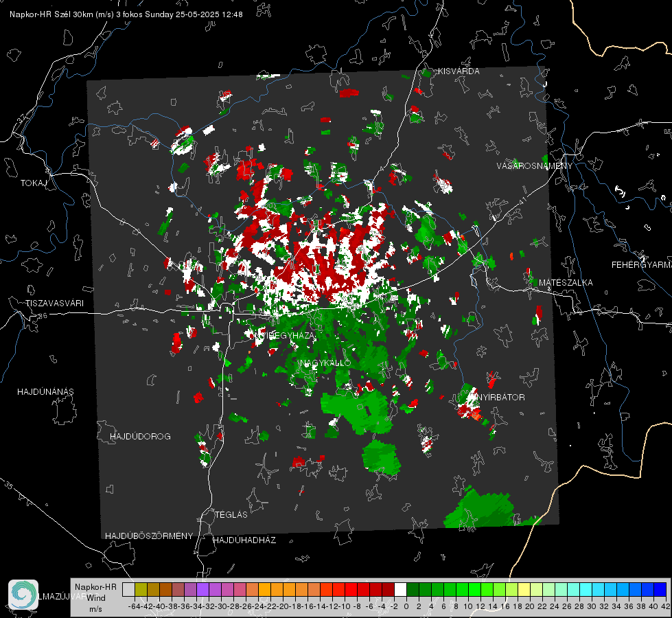
Task: Pick the light gray swatch at legend start
Action: [x=128, y=589]
